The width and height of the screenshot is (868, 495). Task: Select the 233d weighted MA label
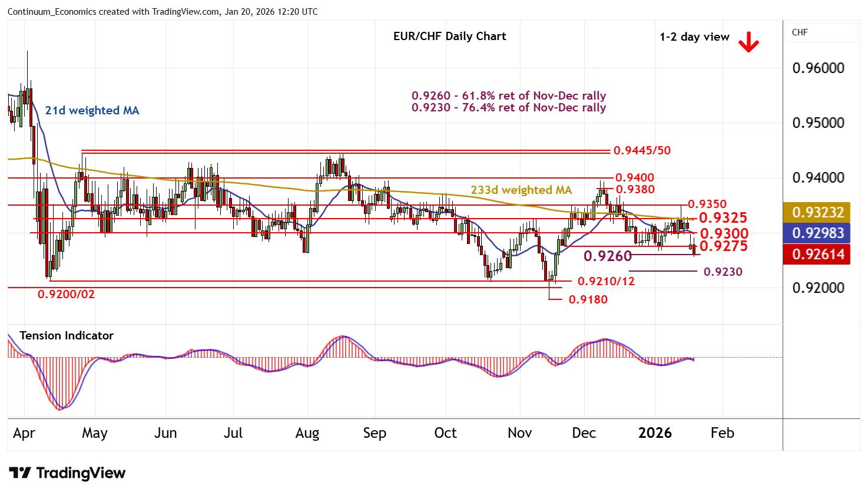pyautogui.click(x=521, y=190)
